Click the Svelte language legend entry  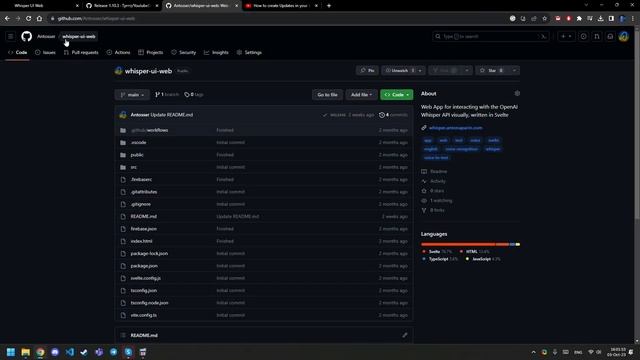[x=437, y=252]
